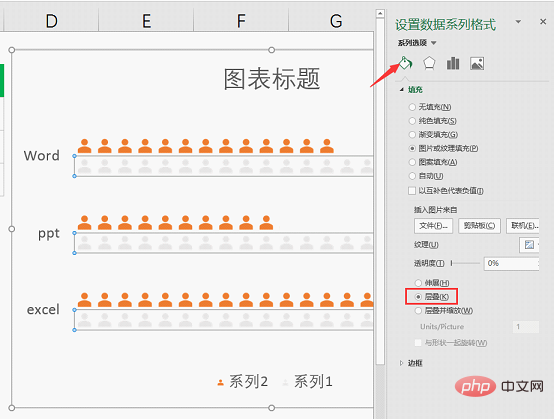Click the Word axis label
This screenshot has width=554, height=419.
[42, 156]
